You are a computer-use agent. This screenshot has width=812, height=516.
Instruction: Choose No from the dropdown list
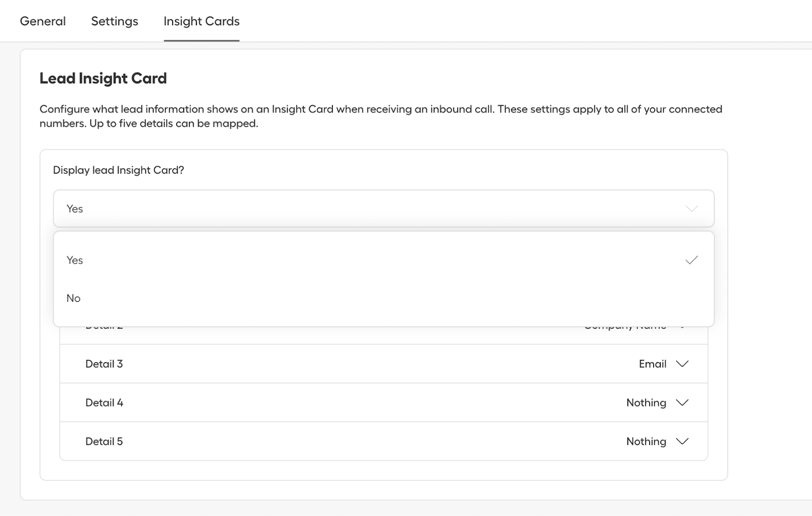click(x=74, y=298)
